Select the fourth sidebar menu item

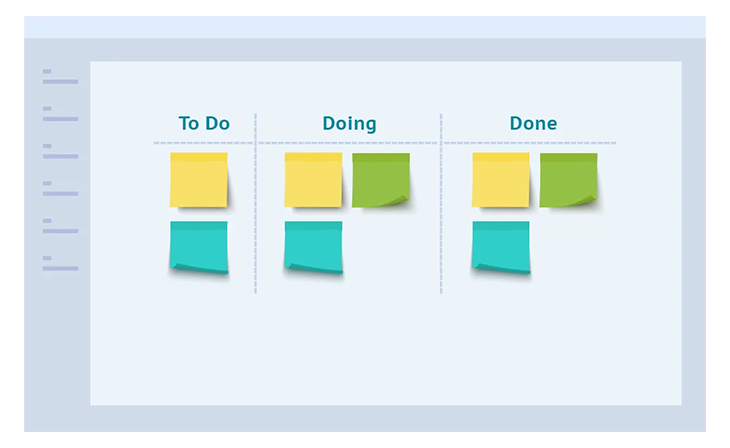tap(61, 189)
